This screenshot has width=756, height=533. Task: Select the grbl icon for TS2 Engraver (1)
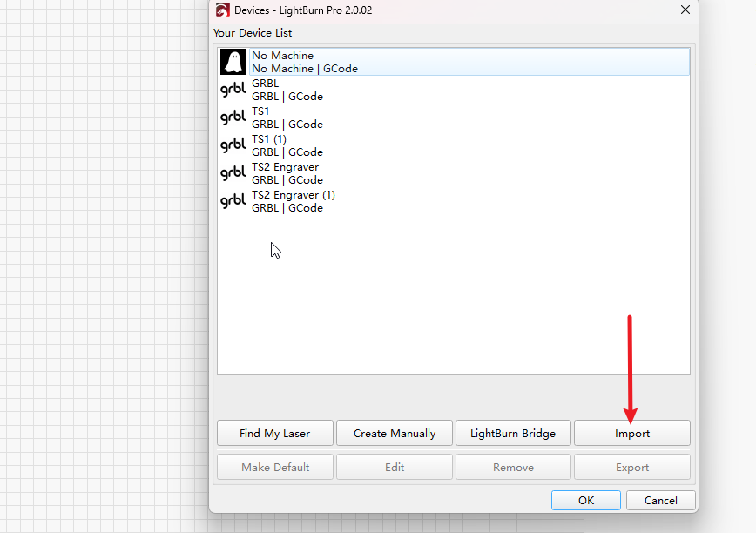233,201
